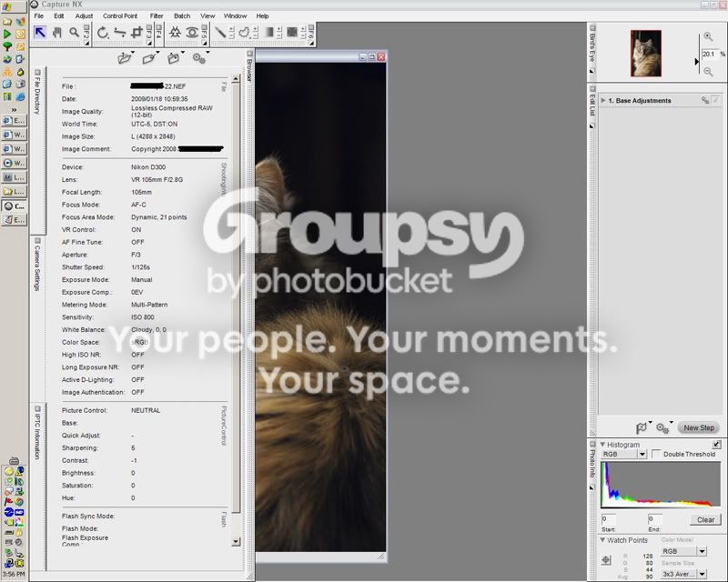
Task: Select the Selection Gradient tool
Action: point(268,32)
